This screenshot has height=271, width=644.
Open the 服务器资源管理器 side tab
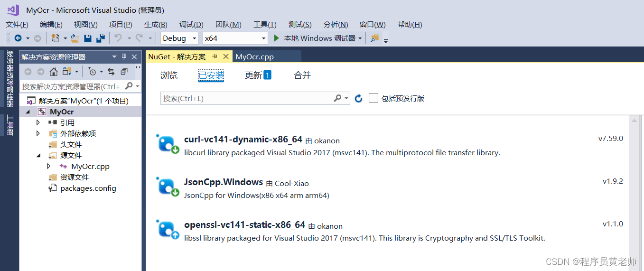(x=9, y=79)
